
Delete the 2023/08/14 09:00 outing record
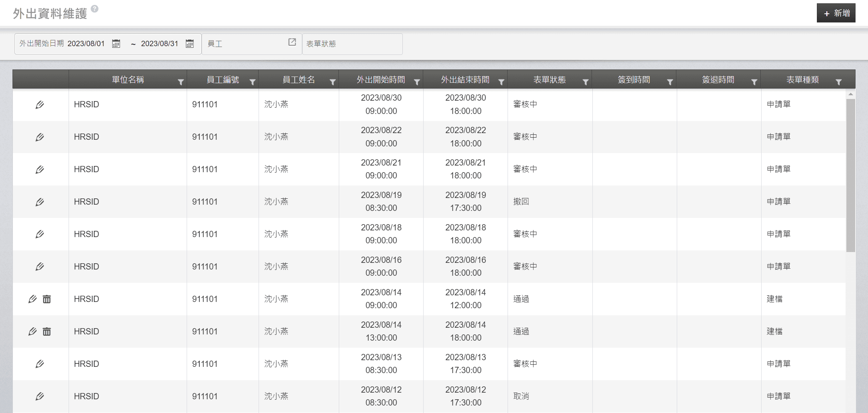47,299
